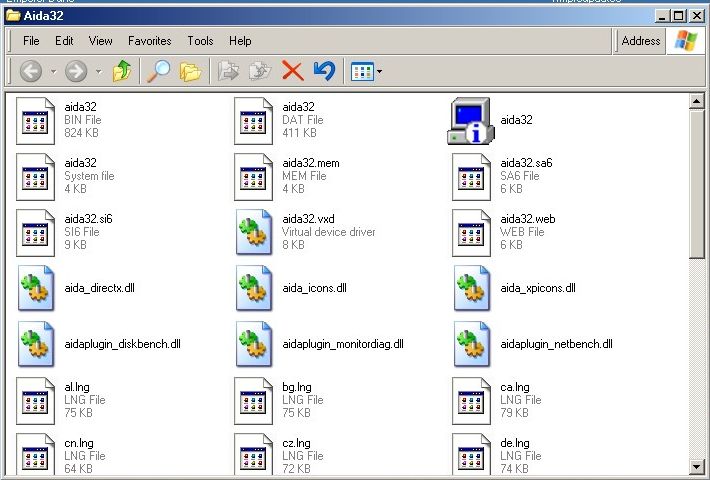Click the Aida32 title bar folder icon

(13, 16)
